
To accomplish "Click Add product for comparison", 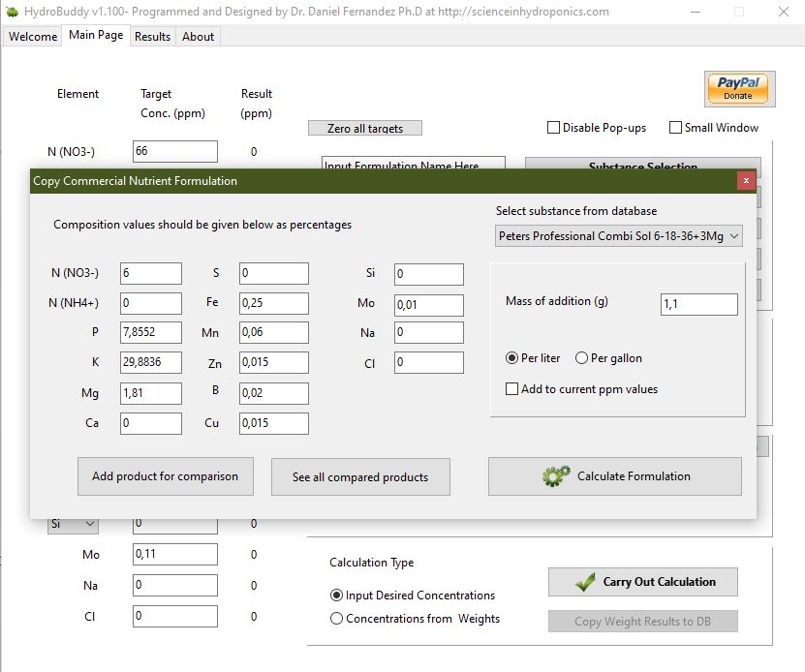I will click(x=165, y=476).
